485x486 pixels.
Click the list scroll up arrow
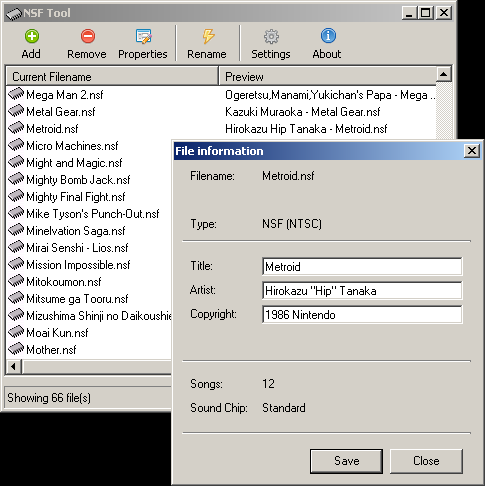click(x=444, y=74)
